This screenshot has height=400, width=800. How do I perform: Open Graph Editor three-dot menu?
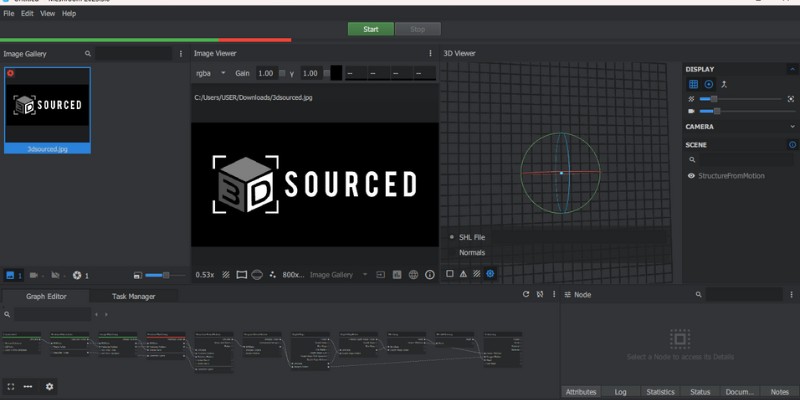[x=553, y=294]
